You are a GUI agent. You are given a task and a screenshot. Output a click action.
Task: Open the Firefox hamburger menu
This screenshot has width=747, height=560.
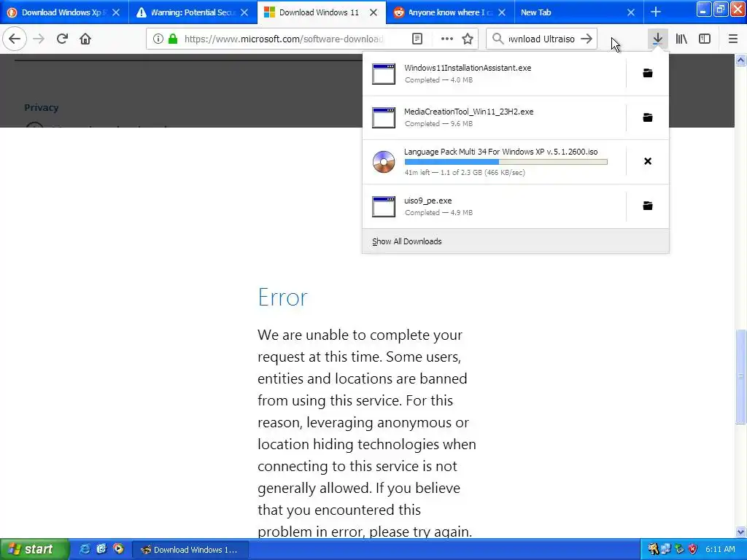tap(732, 39)
